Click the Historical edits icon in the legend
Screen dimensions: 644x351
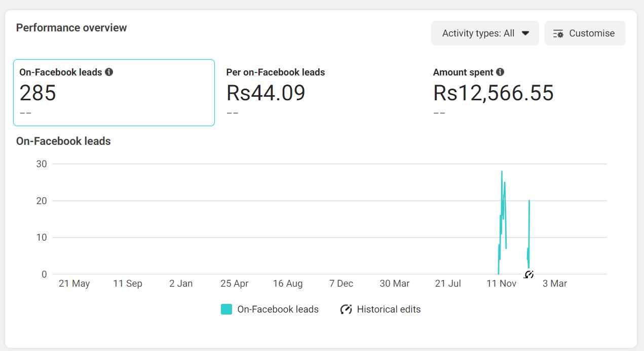coord(346,309)
